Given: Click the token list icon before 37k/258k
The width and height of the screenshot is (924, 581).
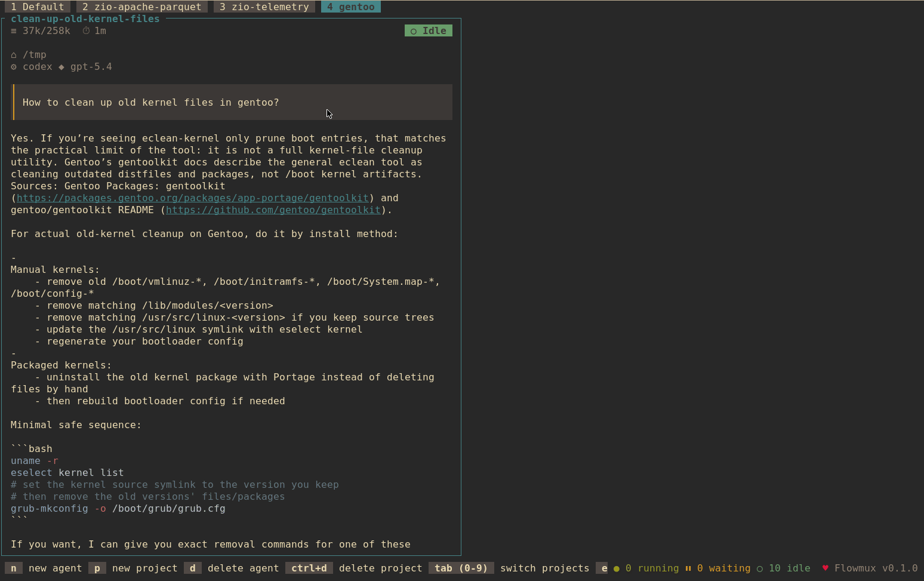Looking at the screenshot, I should [14, 31].
